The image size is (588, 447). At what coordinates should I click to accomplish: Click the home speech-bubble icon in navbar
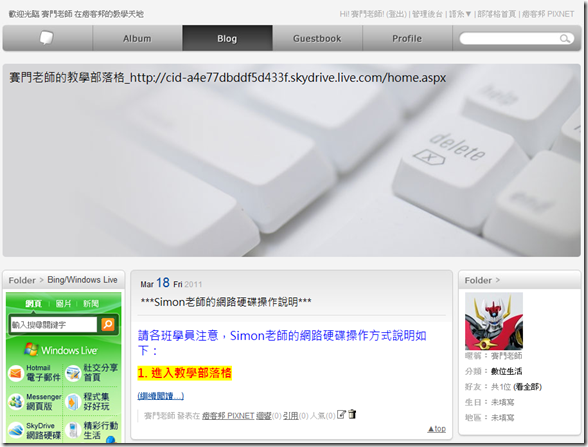47,38
